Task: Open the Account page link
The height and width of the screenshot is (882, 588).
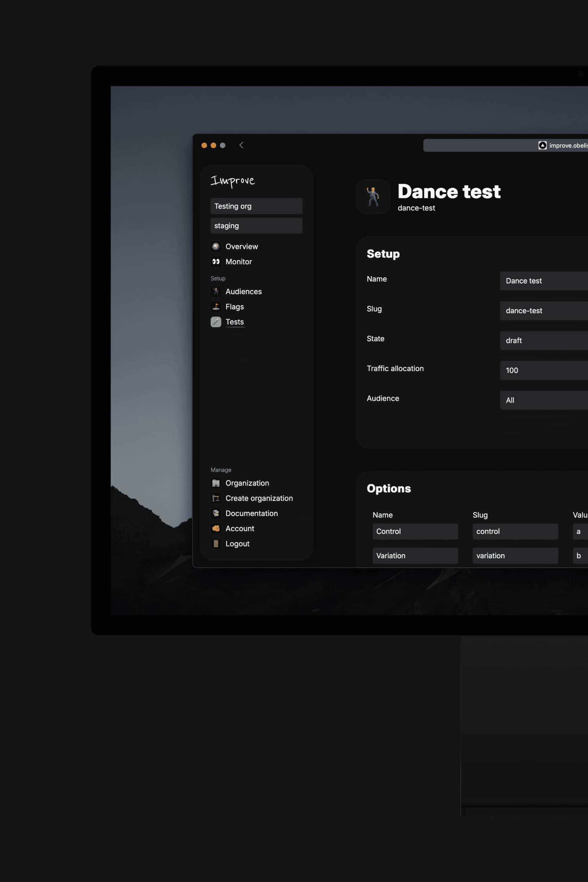Action: (240, 528)
